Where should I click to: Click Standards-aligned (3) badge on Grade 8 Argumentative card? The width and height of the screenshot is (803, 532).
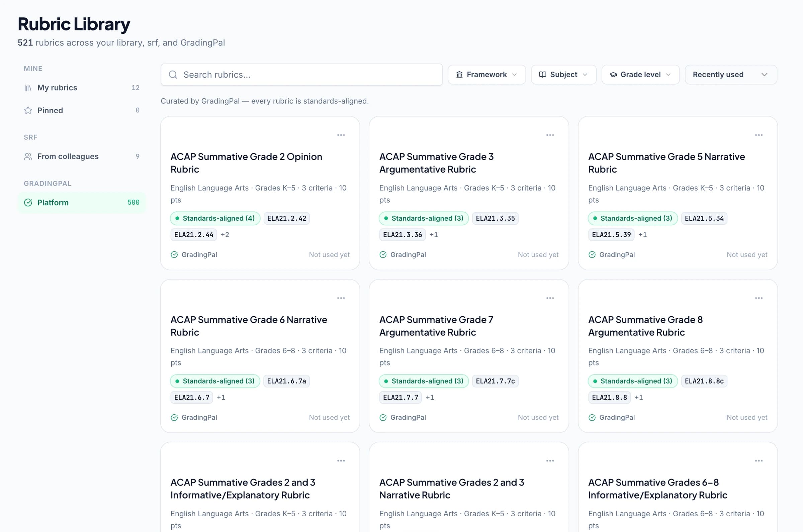click(633, 381)
